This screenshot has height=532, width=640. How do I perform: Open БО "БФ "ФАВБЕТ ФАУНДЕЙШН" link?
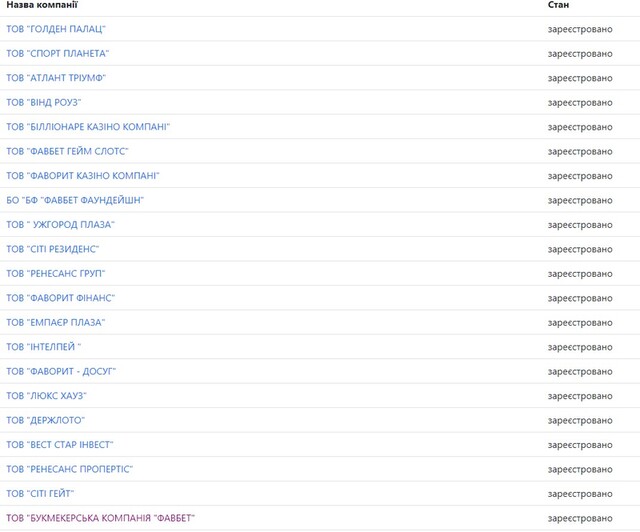click(75, 200)
